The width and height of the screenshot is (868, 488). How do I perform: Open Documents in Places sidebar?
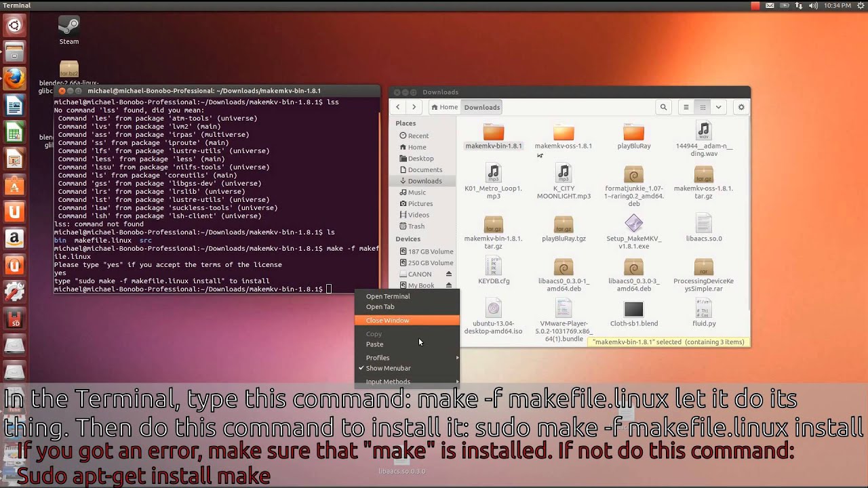pos(425,169)
